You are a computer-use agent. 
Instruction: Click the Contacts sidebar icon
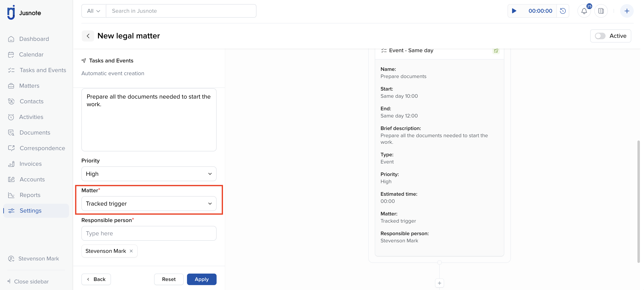[11, 101]
